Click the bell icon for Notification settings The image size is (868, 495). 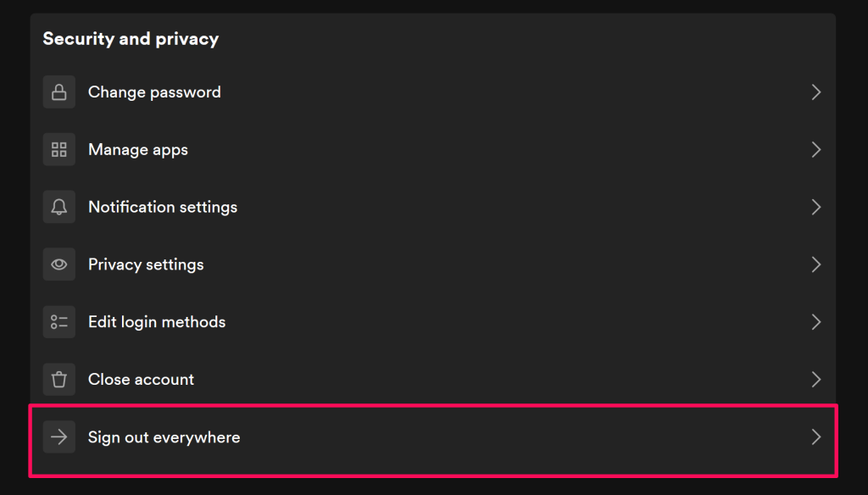(59, 208)
